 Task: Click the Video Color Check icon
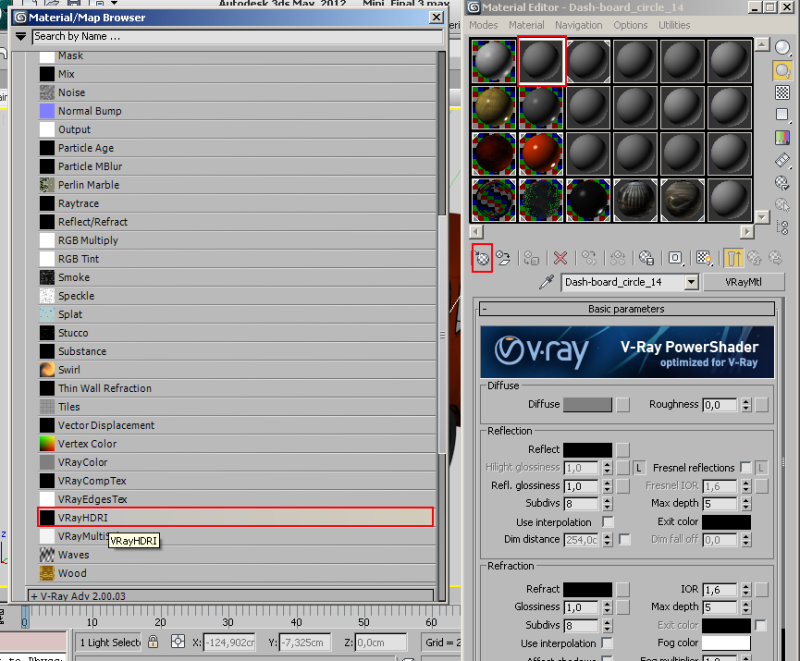pyautogui.click(x=782, y=137)
